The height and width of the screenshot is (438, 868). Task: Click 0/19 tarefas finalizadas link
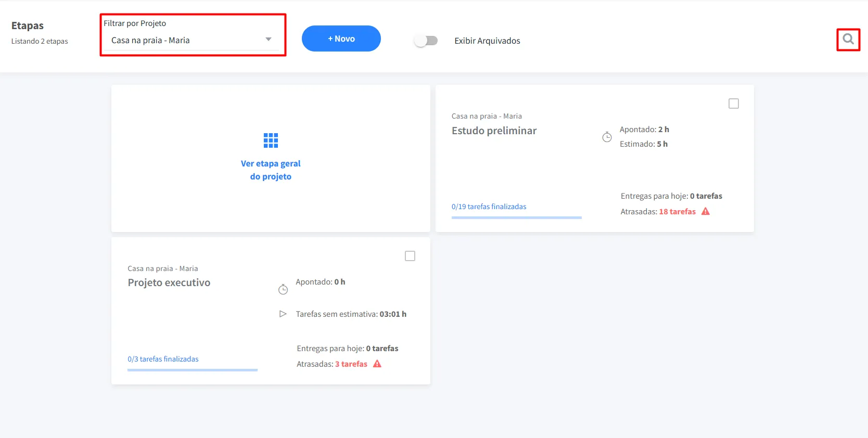489,207
